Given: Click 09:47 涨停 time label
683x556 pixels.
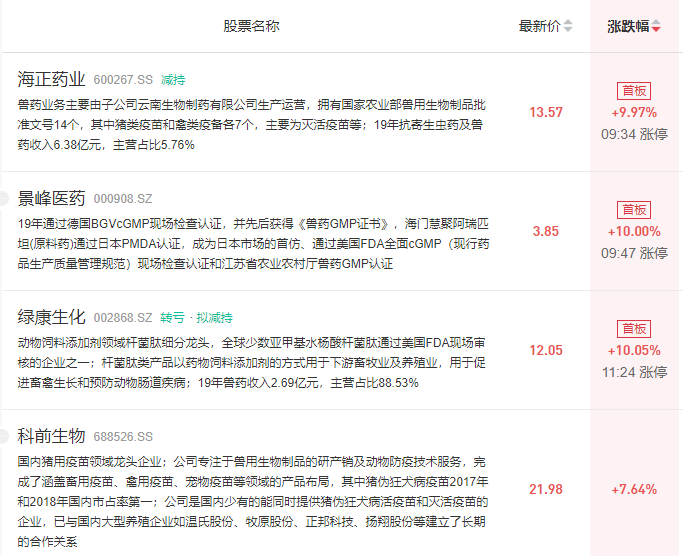Looking at the screenshot, I should [634, 253].
